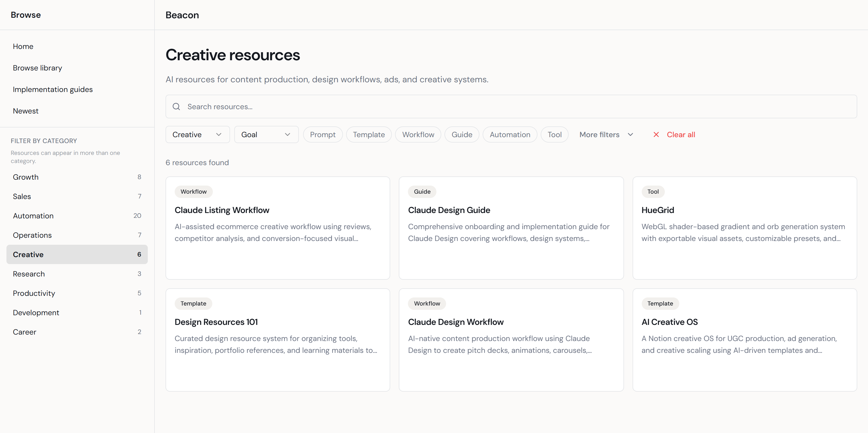868x433 pixels.
Task: Click the Tool tag on HueGrid card
Action: click(653, 191)
